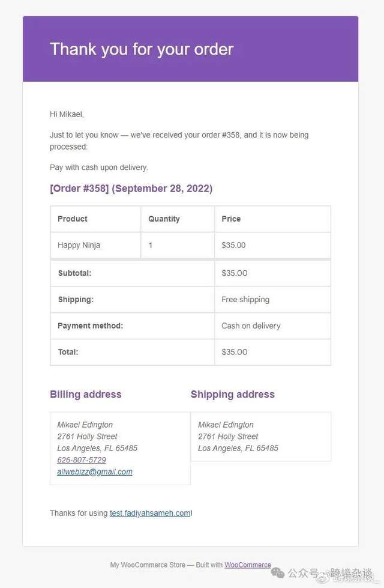Click the Free shipping value cell
The height and width of the screenshot is (588, 384).
(245, 300)
